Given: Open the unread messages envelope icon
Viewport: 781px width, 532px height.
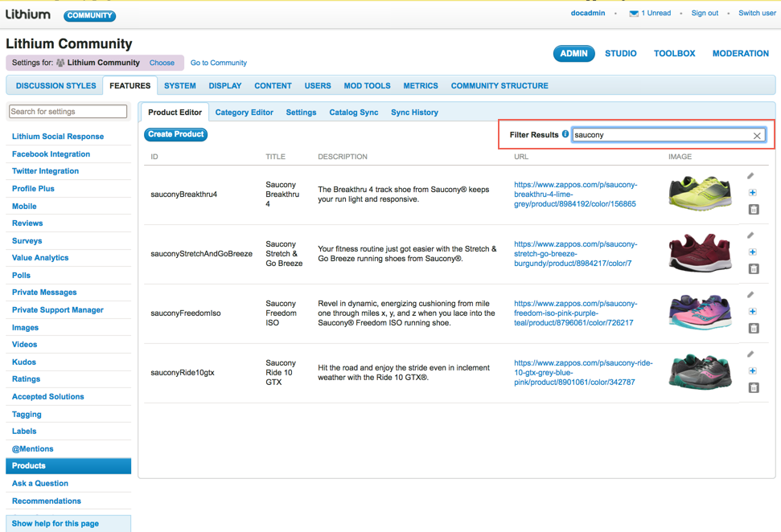Looking at the screenshot, I should tap(634, 14).
